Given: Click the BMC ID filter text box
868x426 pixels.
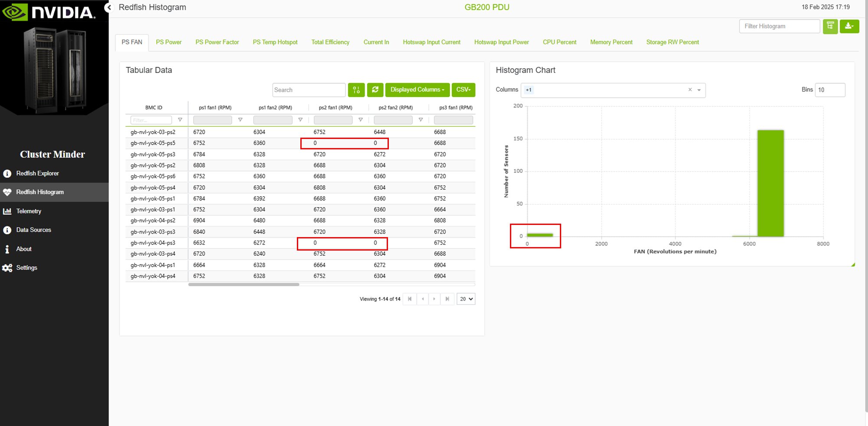Looking at the screenshot, I should click(x=151, y=120).
